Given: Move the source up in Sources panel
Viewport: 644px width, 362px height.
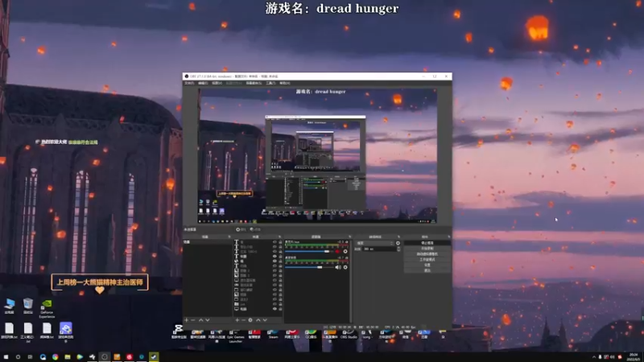Looking at the screenshot, I should click(x=258, y=320).
